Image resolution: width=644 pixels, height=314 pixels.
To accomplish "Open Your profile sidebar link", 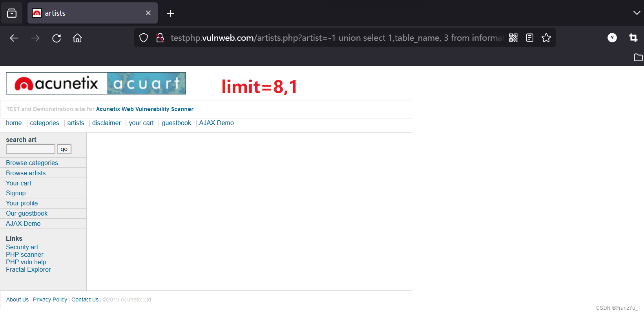I will (22, 203).
